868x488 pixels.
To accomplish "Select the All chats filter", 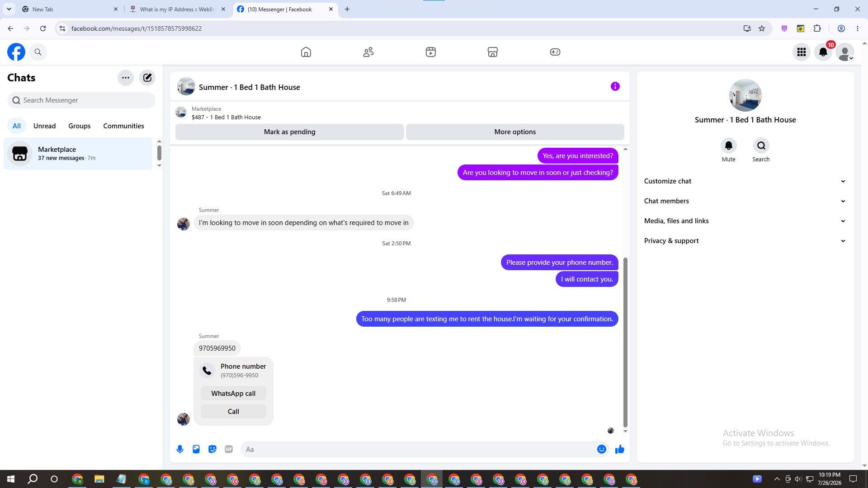I will coord(17,126).
